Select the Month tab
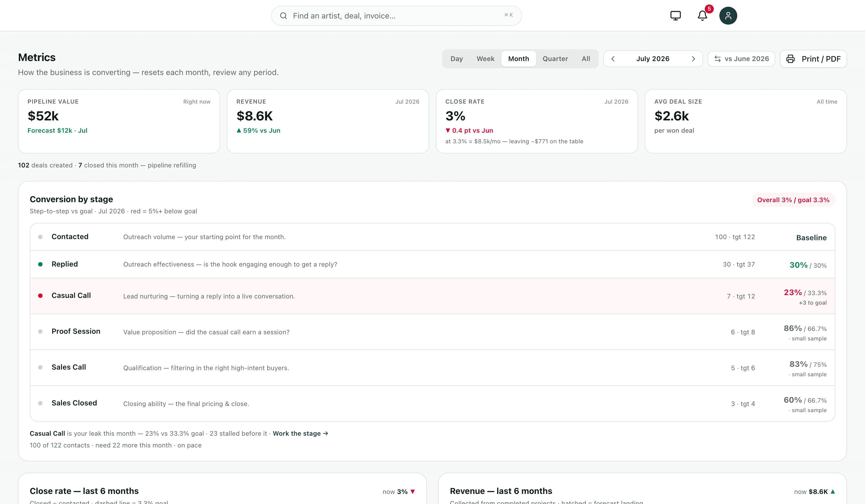The width and height of the screenshot is (865, 504). click(x=519, y=59)
